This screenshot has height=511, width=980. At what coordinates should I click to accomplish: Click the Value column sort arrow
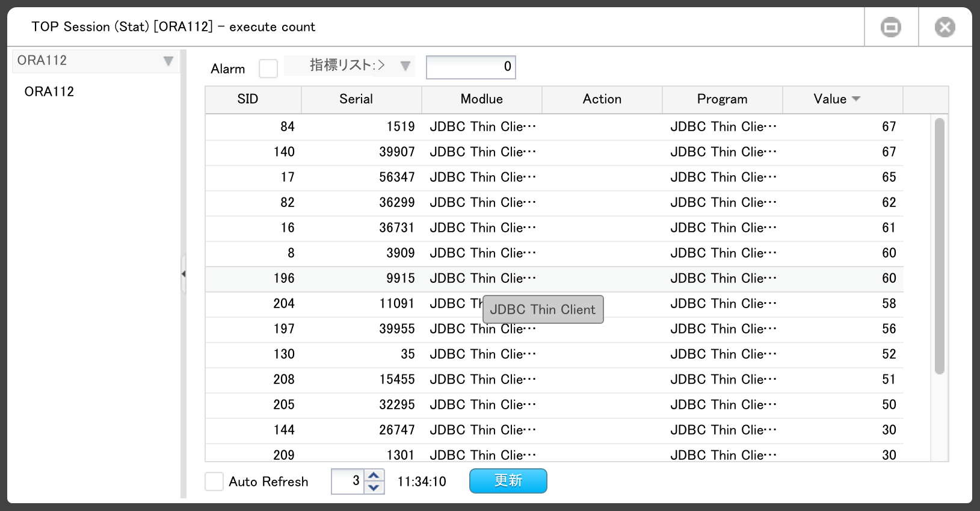856,99
